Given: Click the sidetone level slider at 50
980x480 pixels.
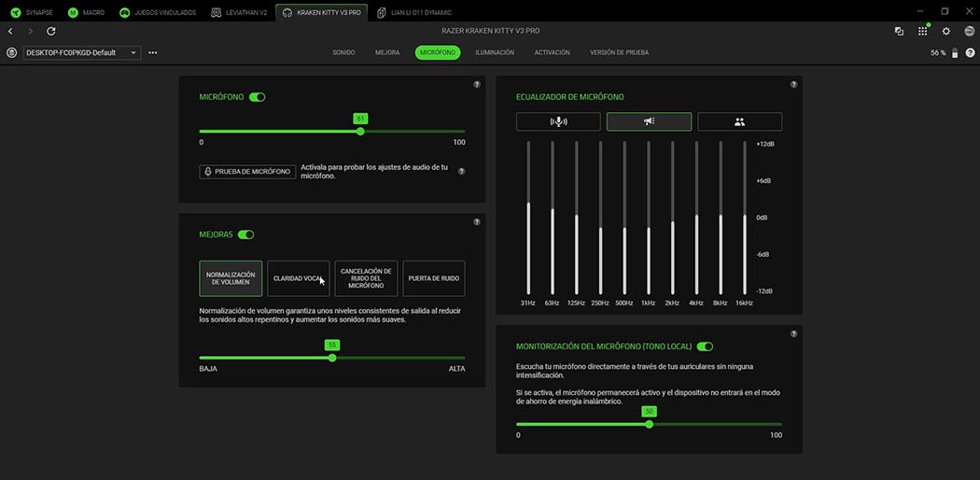Looking at the screenshot, I should click(649, 424).
